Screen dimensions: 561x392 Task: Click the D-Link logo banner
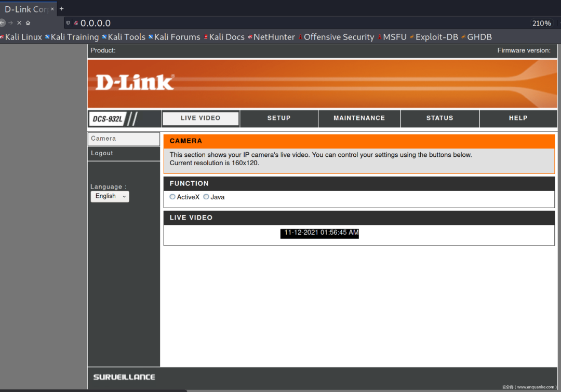(135, 83)
